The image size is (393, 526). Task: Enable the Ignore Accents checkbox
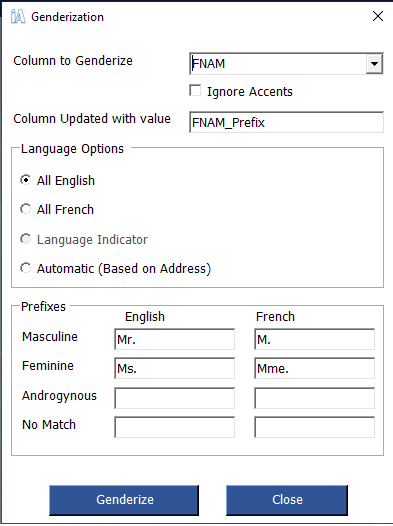tap(195, 91)
